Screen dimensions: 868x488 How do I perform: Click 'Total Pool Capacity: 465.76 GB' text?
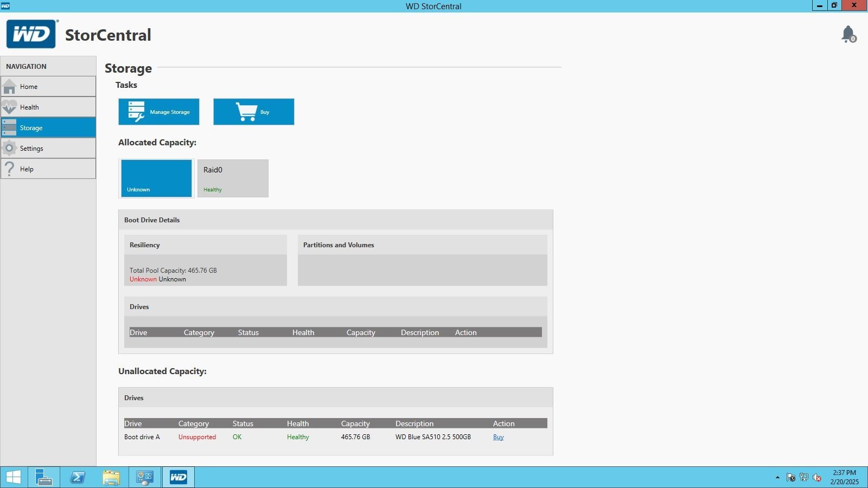pos(173,271)
